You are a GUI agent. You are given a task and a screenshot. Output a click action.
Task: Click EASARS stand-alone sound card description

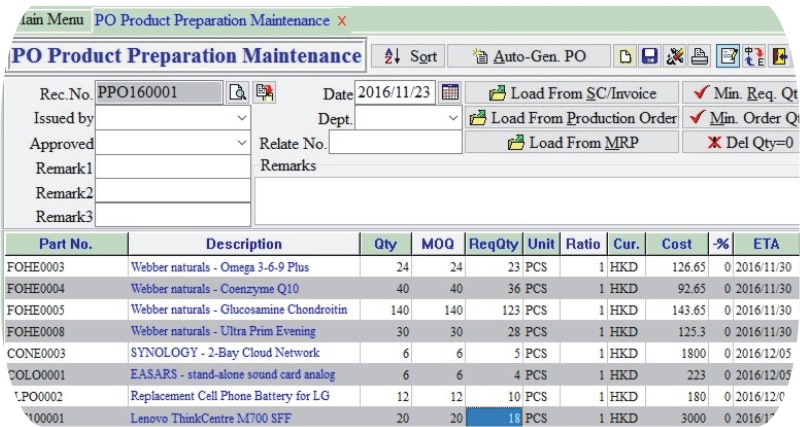[233, 374]
